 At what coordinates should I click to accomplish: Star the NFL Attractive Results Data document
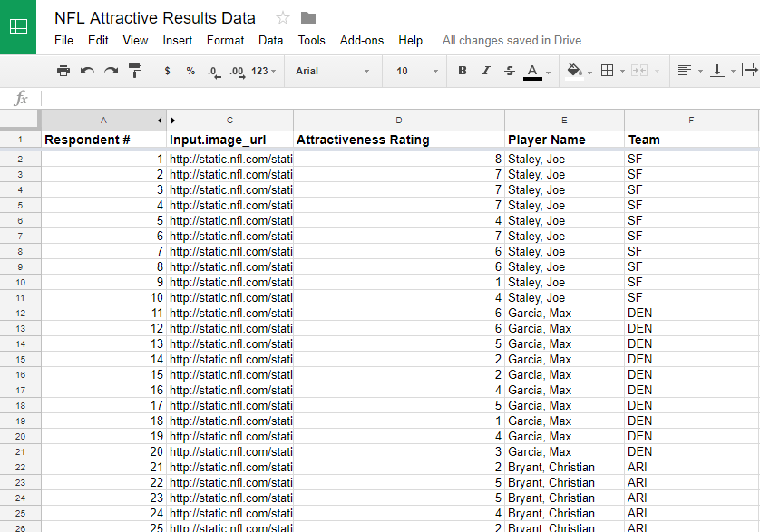pyautogui.click(x=283, y=18)
